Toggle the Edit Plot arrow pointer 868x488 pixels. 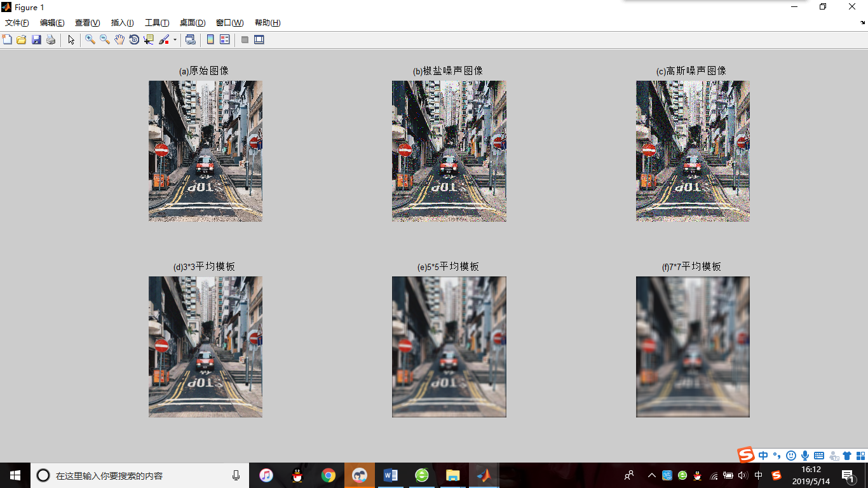(x=71, y=40)
